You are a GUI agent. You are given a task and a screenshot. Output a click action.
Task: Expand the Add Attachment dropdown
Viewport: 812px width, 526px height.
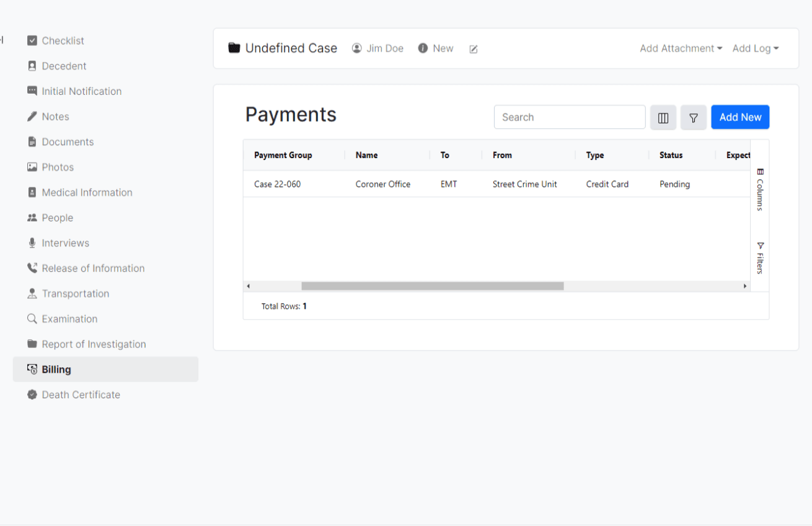(681, 48)
